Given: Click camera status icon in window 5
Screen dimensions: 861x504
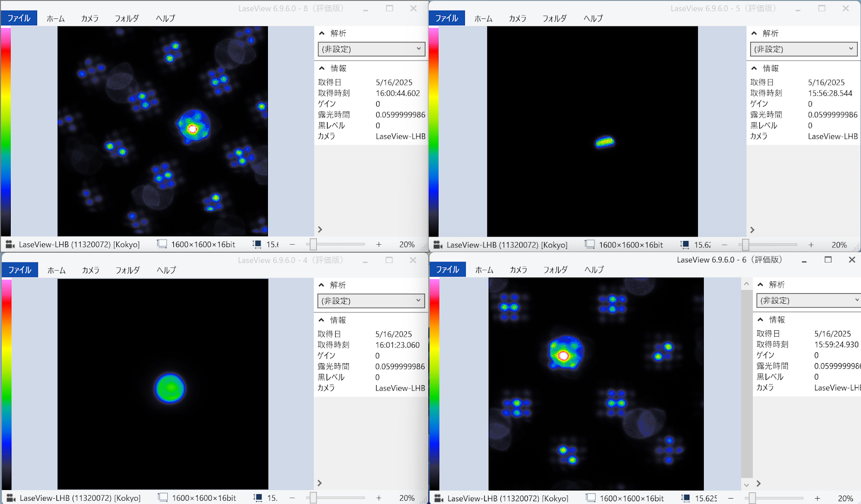Looking at the screenshot, I should pyautogui.click(x=438, y=245).
